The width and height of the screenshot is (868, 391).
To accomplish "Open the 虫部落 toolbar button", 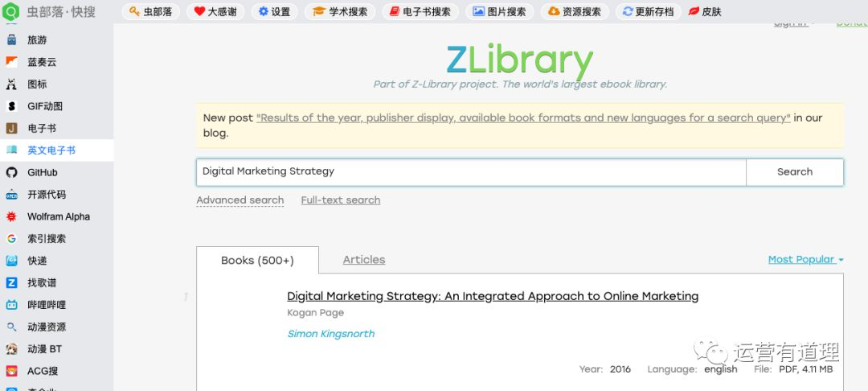I will pos(150,11).
